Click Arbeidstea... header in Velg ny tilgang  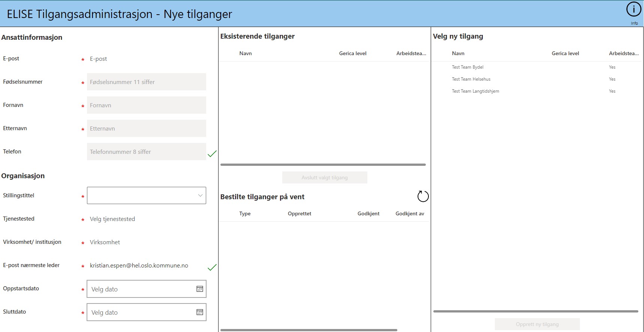(x=624, y=53)
